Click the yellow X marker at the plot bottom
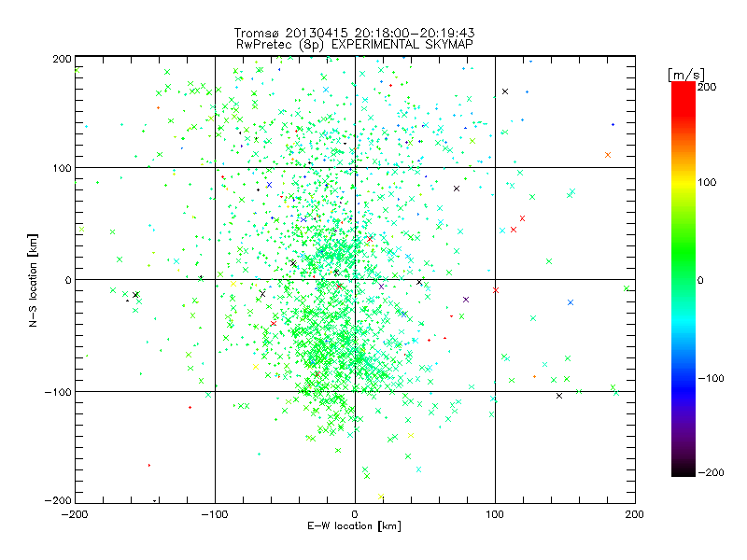The width and height of the screenshot is (747, 560). tap(381, 497)
